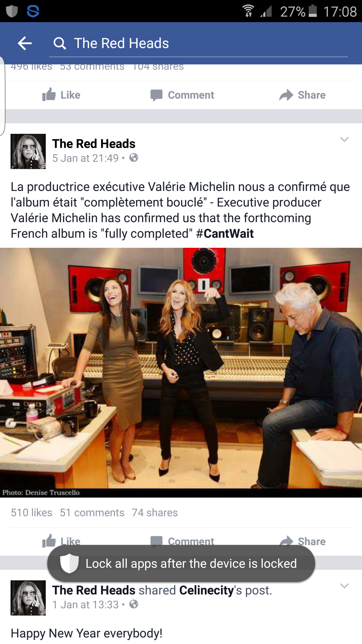Open The Red Heads avatar on 5 Jan post
Viewport: 362px width, 644px height.
click(28, 151)
